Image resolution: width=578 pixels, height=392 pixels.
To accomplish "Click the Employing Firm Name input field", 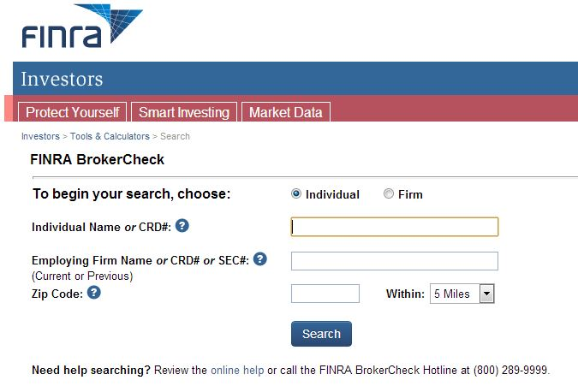I will [x=394, y=261].
